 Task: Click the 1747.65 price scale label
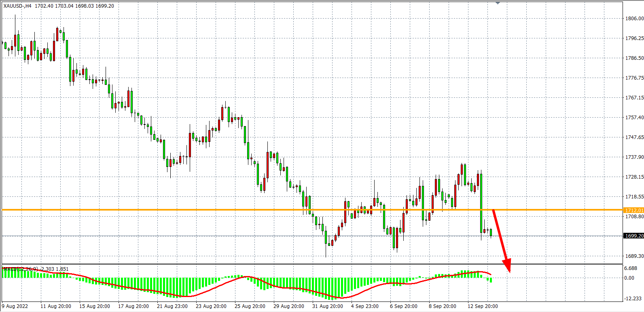tap(634, 137)
